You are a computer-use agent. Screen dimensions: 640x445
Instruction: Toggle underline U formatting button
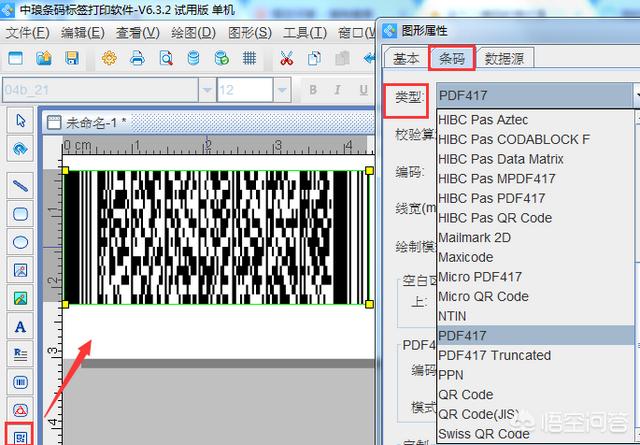click(364, 90)
